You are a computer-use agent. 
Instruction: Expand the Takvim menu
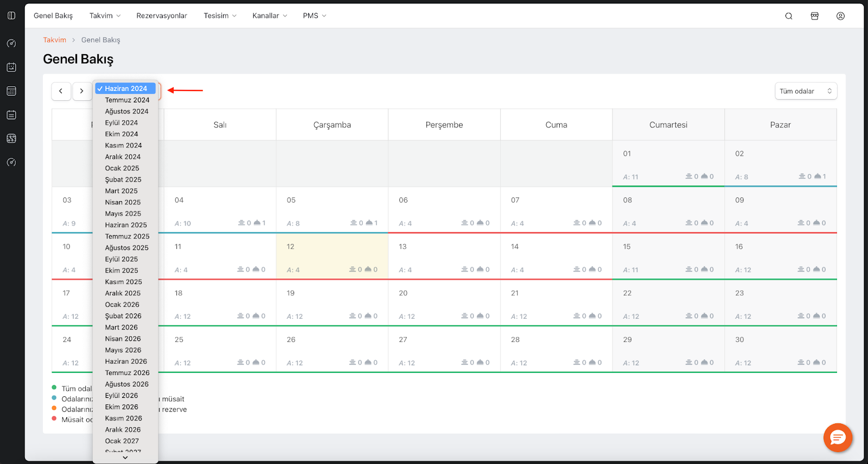105,16
